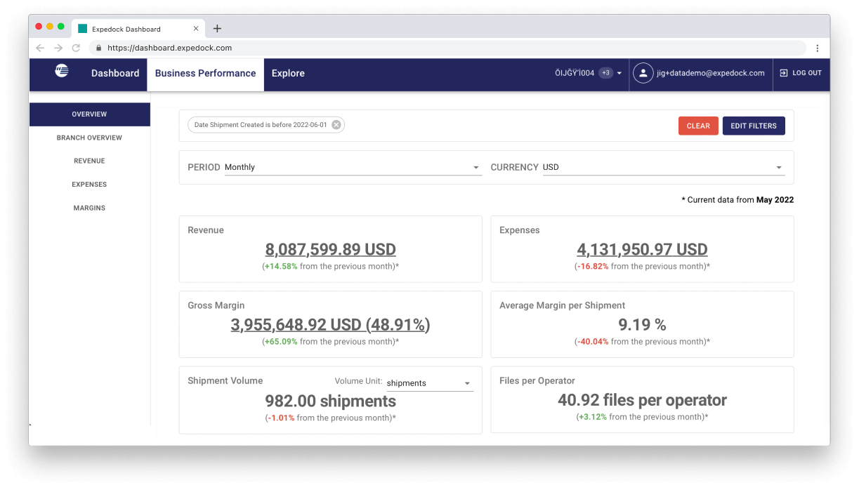Image resolution: width=859 pixels, height=504 pixels.
Task: Click the 9.19 % average margin value
Action: click(642, 325)
